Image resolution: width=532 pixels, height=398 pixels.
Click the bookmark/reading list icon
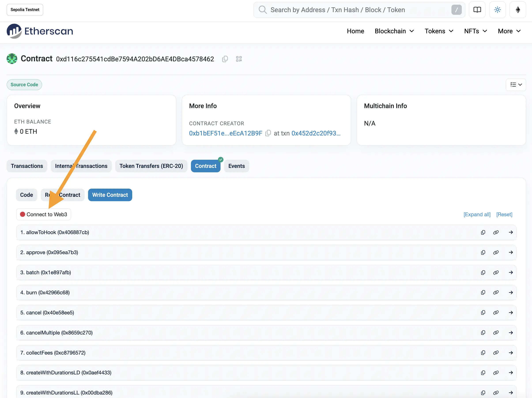477,9
